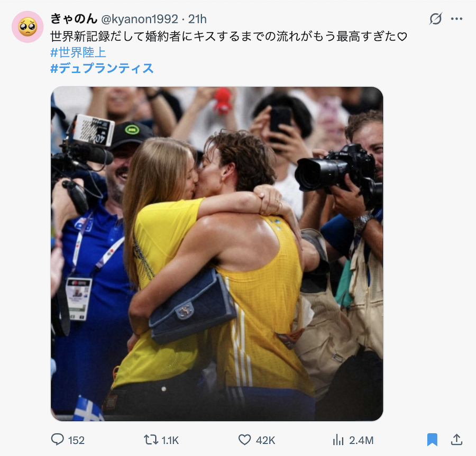Click the Grok slashed-circle icon

(x=436, y=19)
